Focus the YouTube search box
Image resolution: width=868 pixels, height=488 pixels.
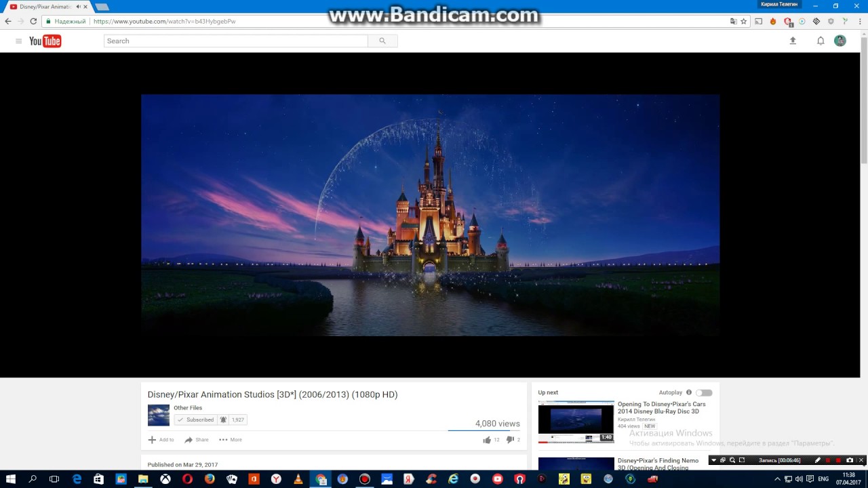(236, 41)
